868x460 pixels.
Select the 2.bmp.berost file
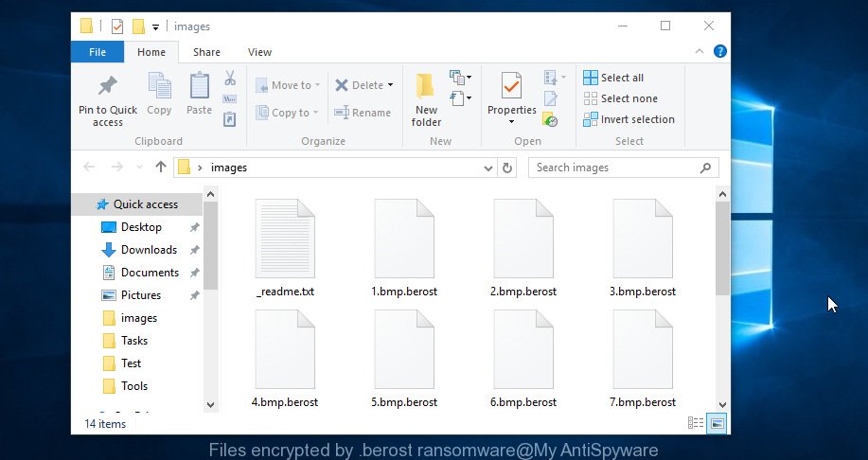pos(523,248)
